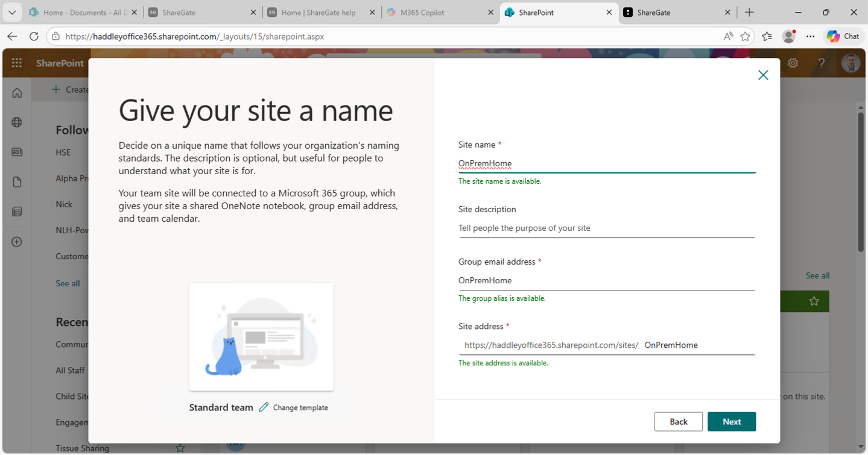Image resolution: width=868 pixels, height=455 pixels.
Task: Click the browser back arrow
Action: 12,36
